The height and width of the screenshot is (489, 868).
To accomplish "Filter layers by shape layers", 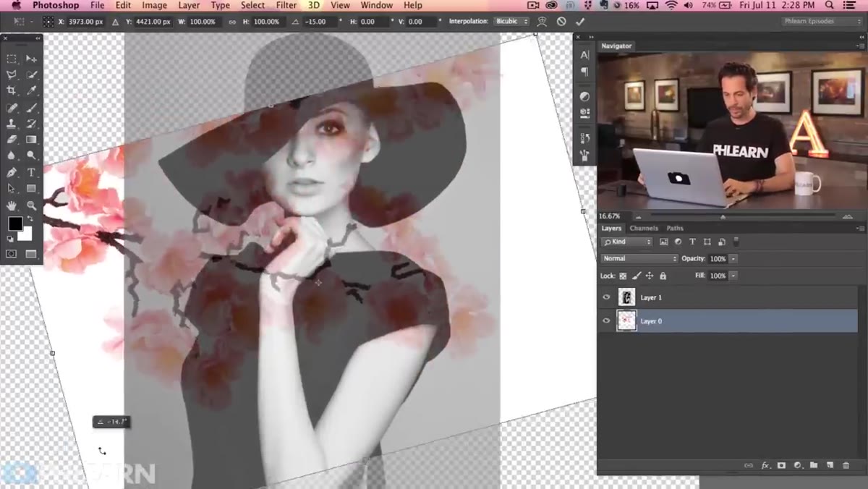I will click(707, 242).
